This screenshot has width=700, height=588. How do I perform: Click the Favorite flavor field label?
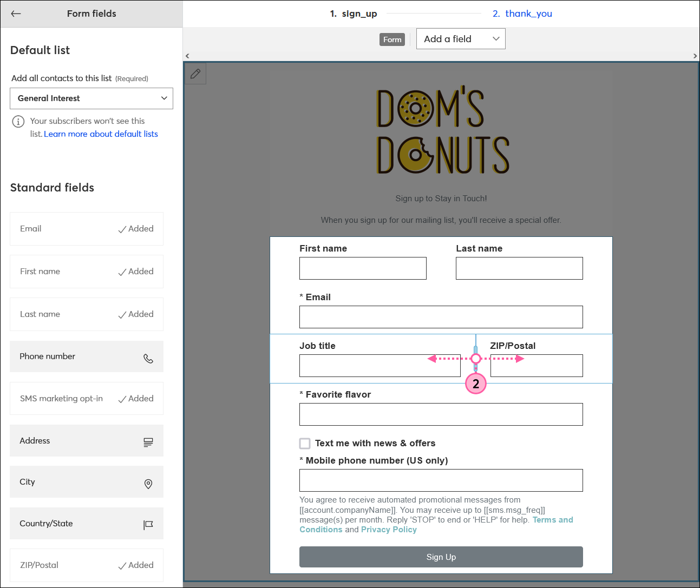[335, 395]
